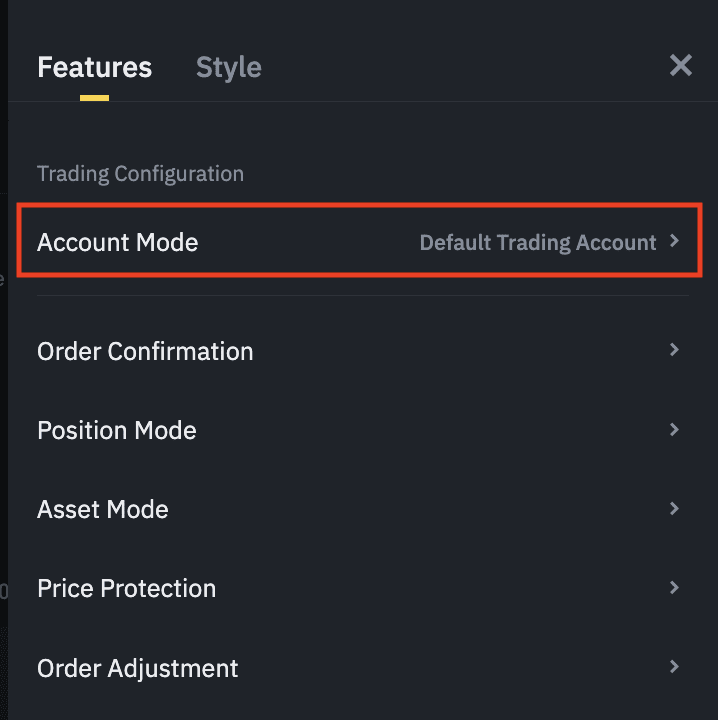Click the divider line below Account Mode

coord(362,296)
